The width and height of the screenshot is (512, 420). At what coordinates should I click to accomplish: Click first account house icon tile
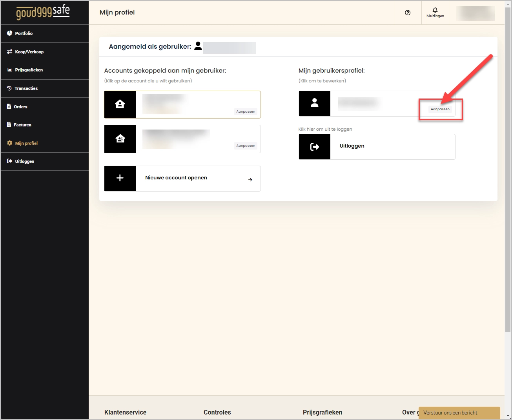[120, 104]
